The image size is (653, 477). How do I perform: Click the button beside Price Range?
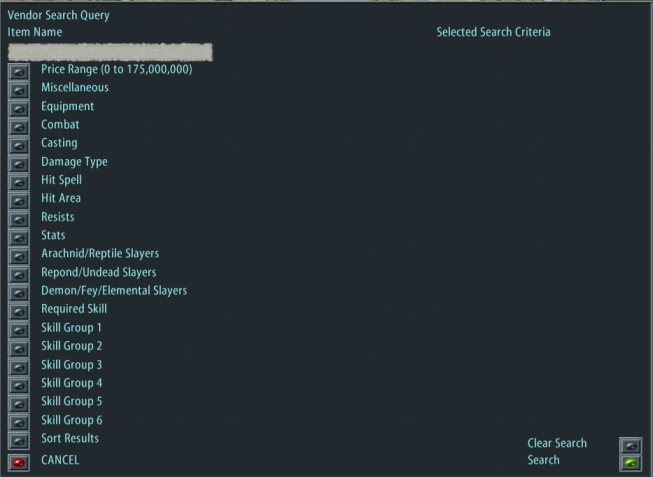coord(19,72)
